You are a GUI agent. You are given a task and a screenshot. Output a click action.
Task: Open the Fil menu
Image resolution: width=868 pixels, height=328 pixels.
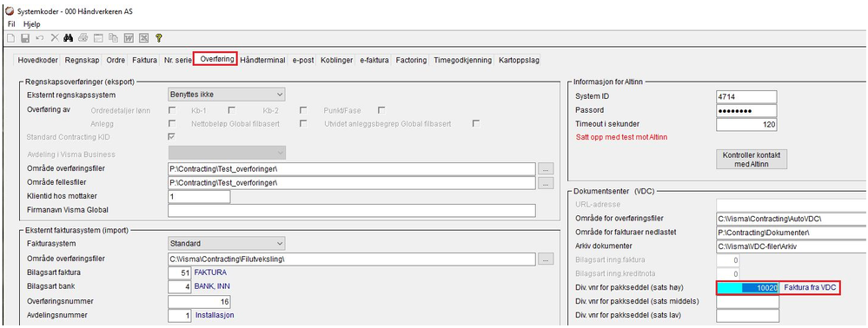[x=11, y=25]
